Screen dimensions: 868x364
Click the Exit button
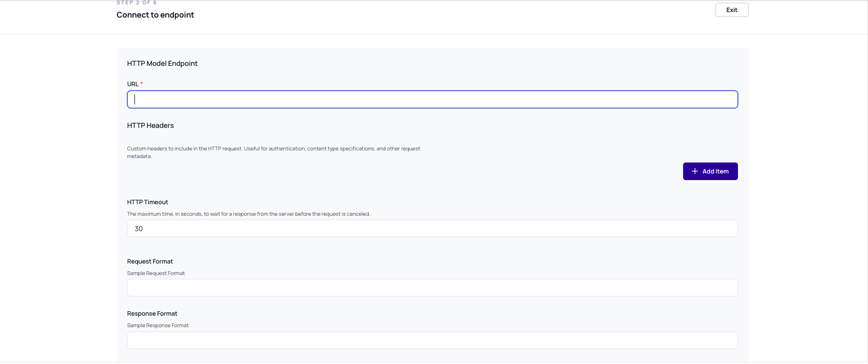tap(732, 10)
